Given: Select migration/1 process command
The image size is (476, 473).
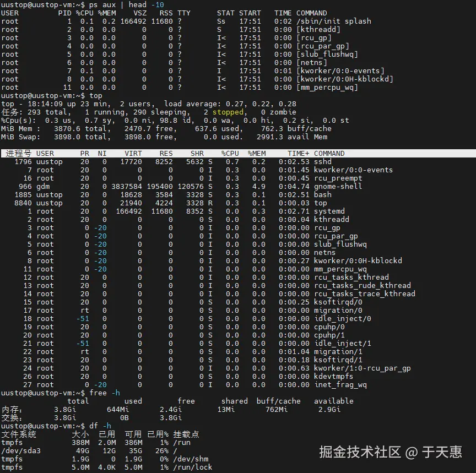Looking at the screenshot, I should [x=338, y=352].
